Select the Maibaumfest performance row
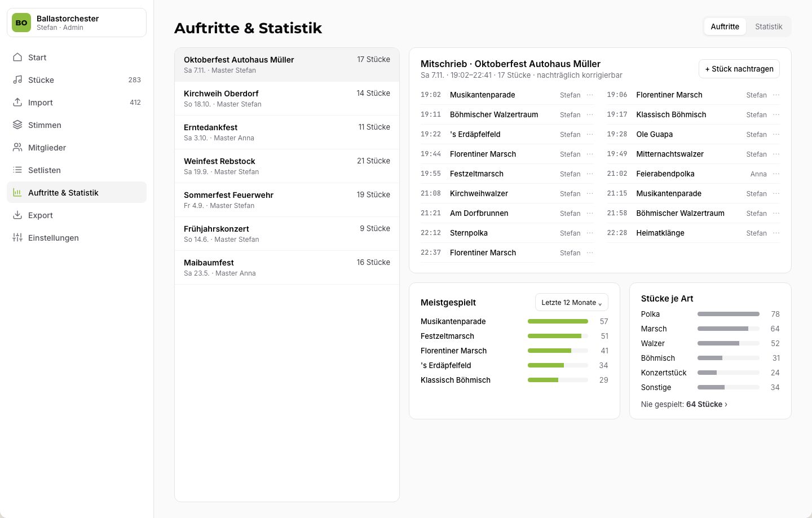The height and width of the screenshot is (518, 812). 287,268
